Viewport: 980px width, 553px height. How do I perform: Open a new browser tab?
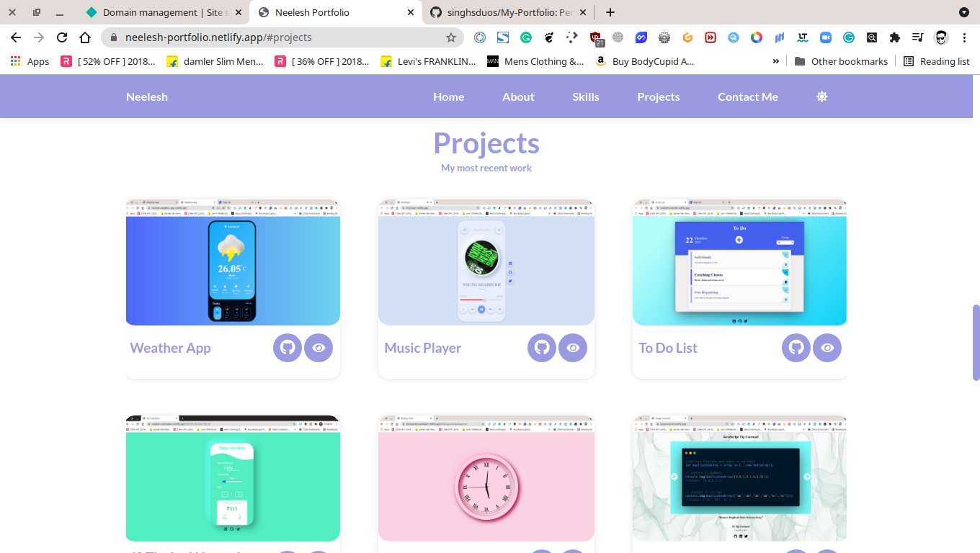610,12
